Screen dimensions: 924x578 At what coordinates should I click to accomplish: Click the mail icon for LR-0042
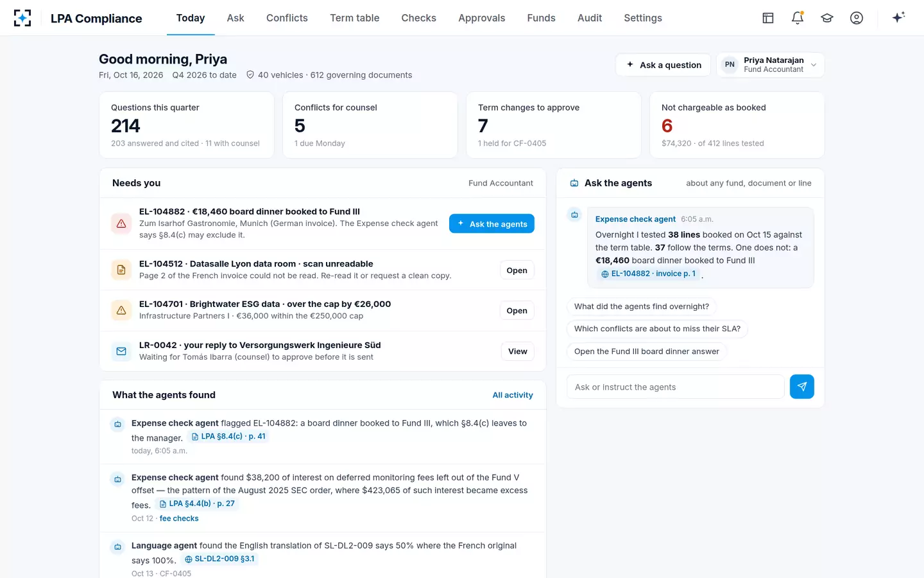click(121, 351)
